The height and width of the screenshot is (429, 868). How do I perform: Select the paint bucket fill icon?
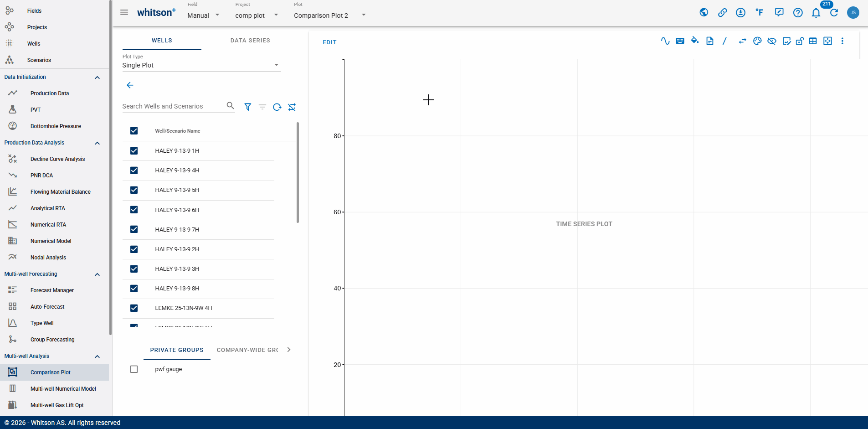[x=695, y=41]
